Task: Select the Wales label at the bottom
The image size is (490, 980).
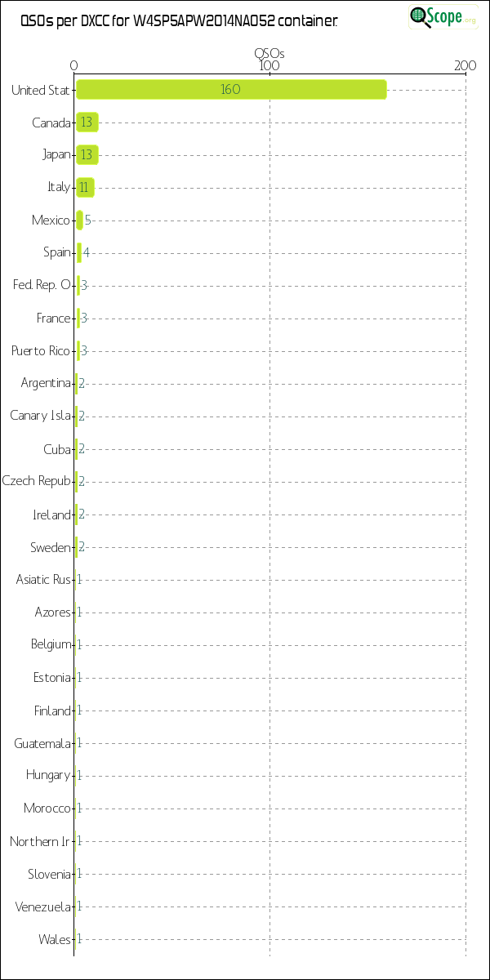Action: (x=55, y=939)
